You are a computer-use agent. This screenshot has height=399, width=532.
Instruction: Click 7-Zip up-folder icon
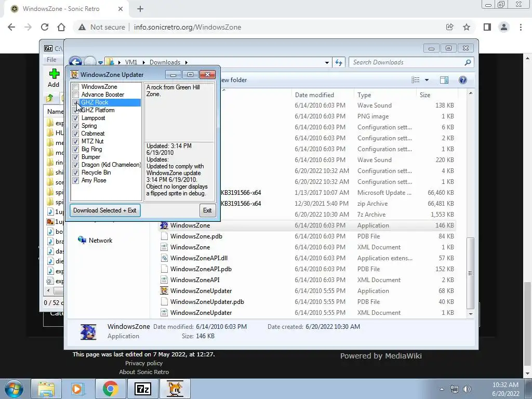tap(50, 98)
